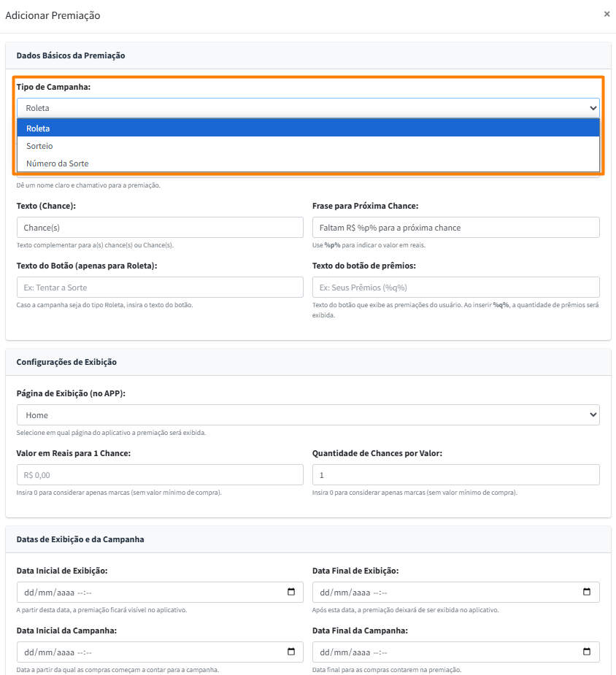Click the Texto (Chance) input field
Image resolution: width=616 pixels, height=675 pixels.
point(159,228)
